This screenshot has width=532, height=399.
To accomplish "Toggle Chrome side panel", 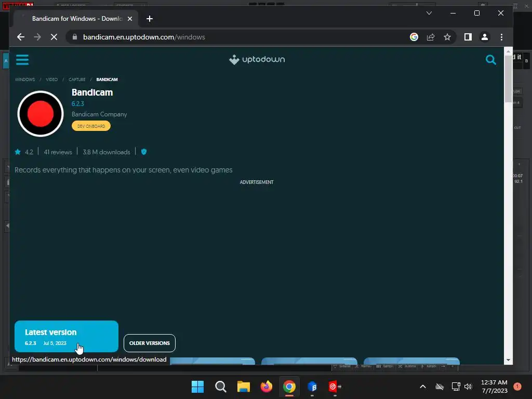I will coord(468,37).
